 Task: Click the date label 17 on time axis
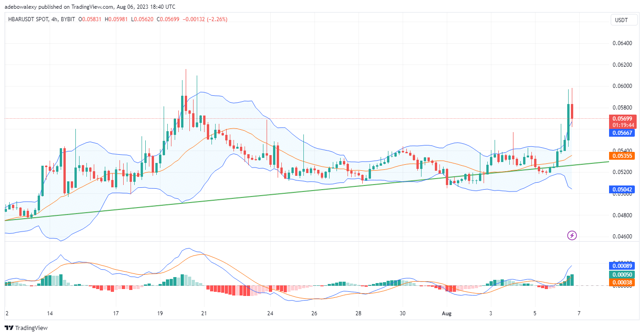tap(116, 313)
